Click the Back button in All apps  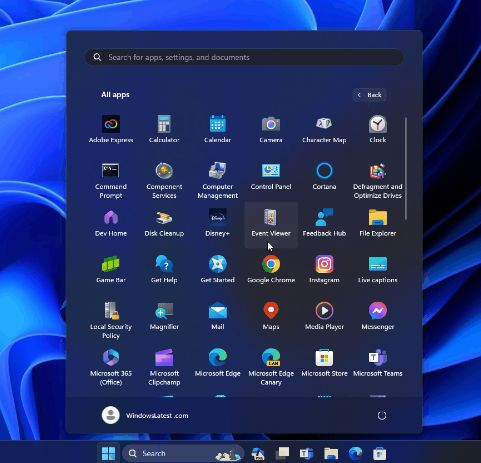[x=370, y=95]
